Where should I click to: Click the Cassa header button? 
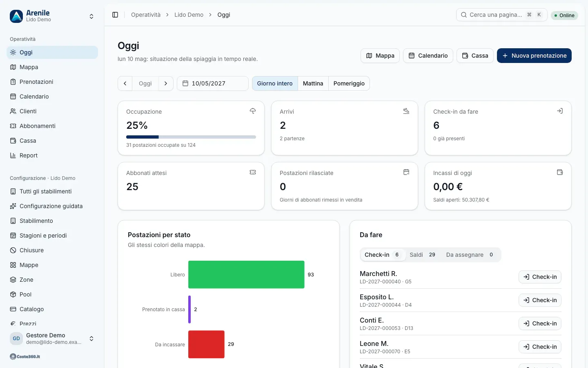point(475,56)
